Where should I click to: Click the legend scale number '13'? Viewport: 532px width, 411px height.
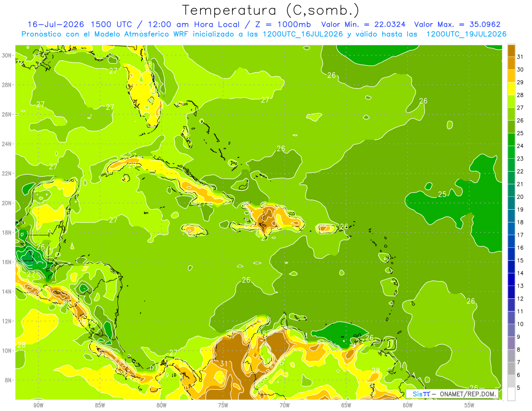click(x=520, y=286)
